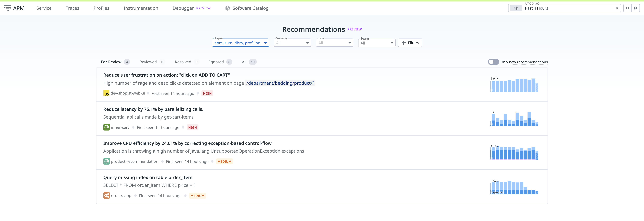Click the order_item query bar chart
Viewport: 644px width, 221px height.
(x=514, y=188)
